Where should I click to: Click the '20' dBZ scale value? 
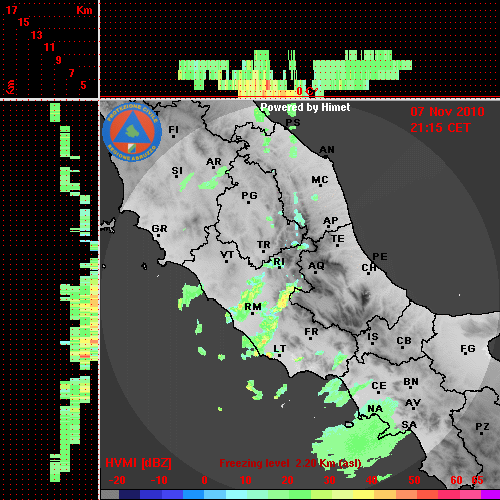click(x=287, y=480)
